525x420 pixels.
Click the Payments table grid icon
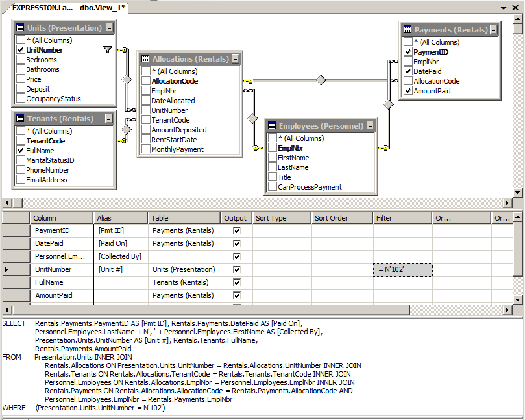[x=408, y=29]
